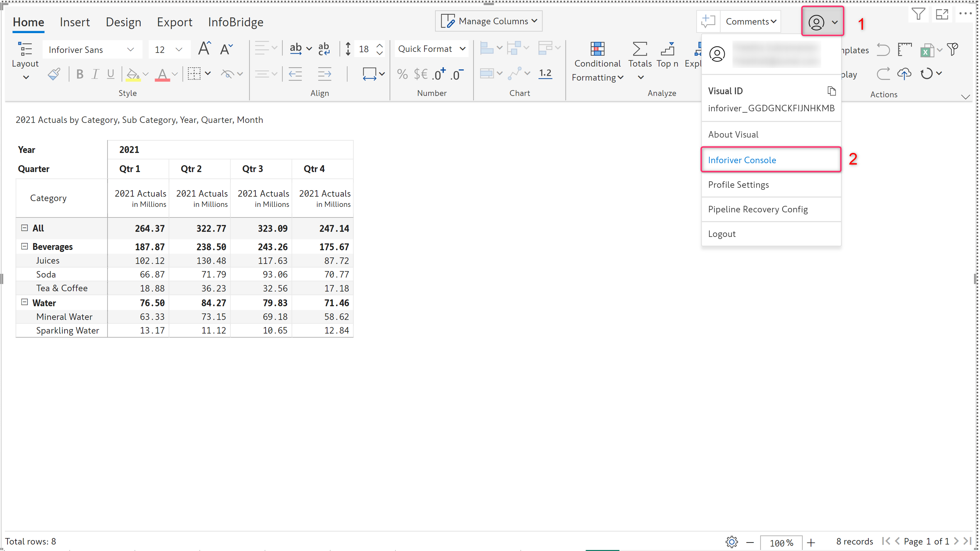Click Logout in profile menu

(x=721, y=234)
